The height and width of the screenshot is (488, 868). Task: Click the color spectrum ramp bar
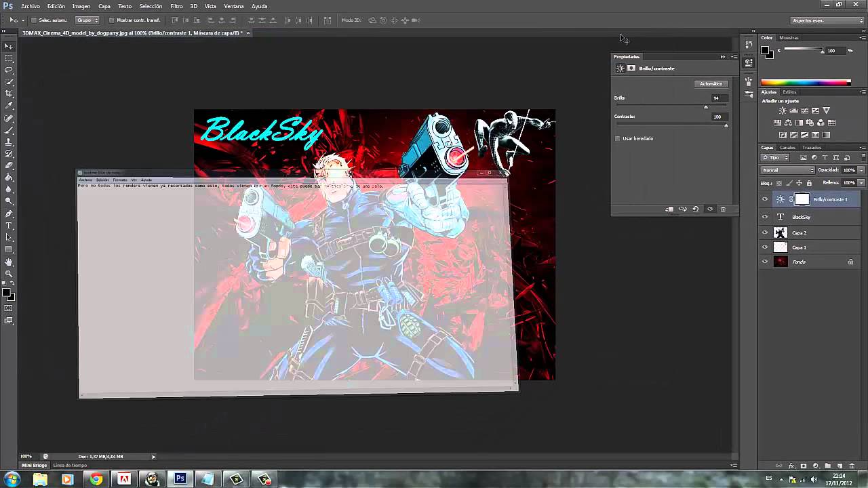(805, 83)
